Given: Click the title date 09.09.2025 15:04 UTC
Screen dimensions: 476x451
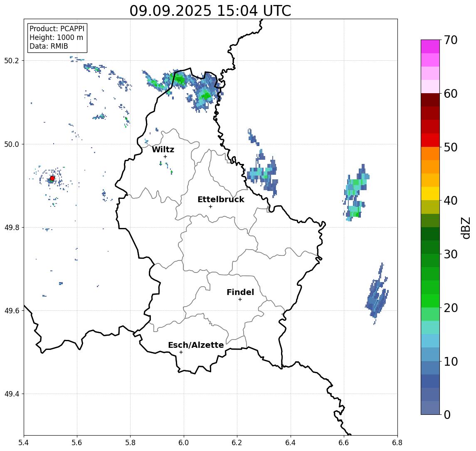Looking at the screenshot, I should click(x=210, y=11).
